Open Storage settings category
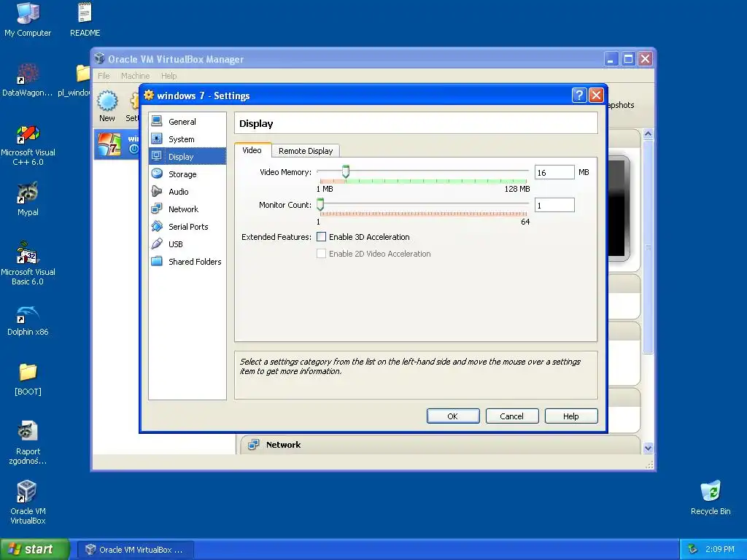This screenshot has height=560, width=747. [187, 174]
